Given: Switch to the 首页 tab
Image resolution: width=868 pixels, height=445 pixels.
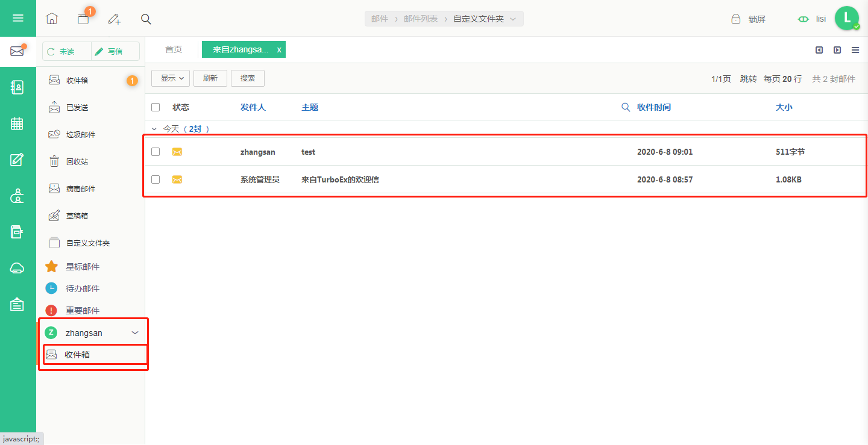Looking at the screenshot, I should (x=174, y=49).
